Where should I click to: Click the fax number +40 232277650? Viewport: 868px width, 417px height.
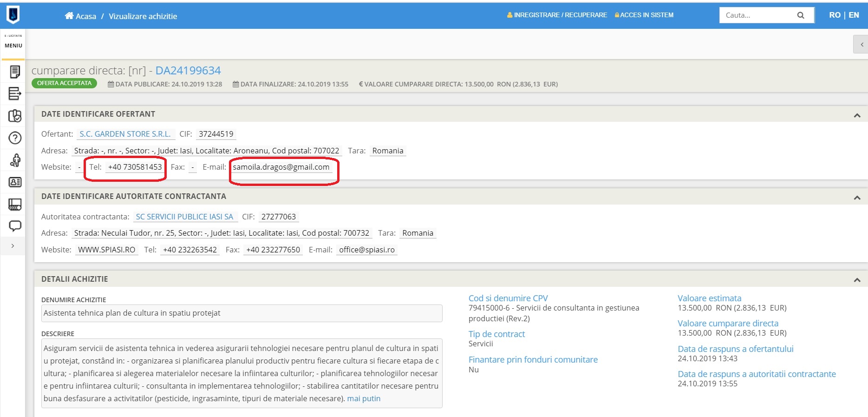[273, 250]
